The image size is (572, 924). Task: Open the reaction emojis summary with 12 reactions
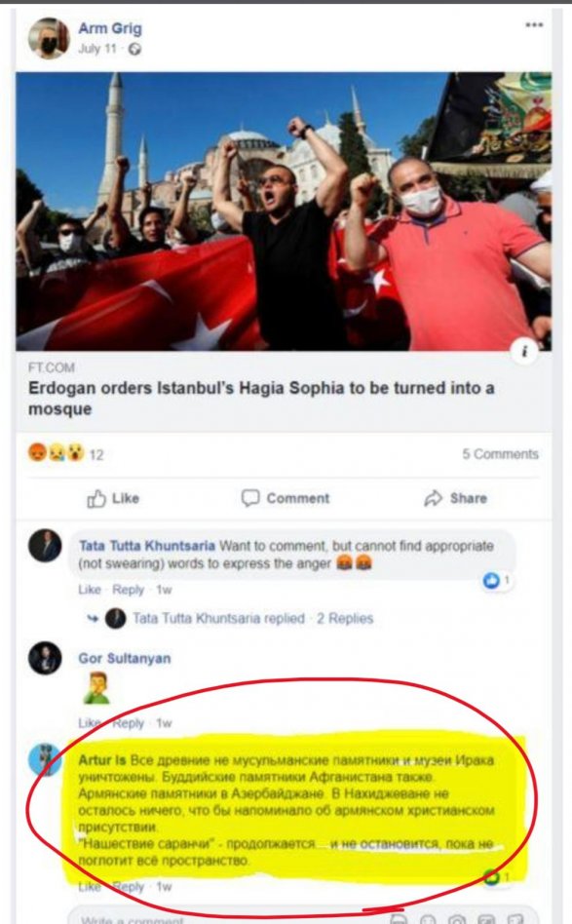[x=65, y=453]
